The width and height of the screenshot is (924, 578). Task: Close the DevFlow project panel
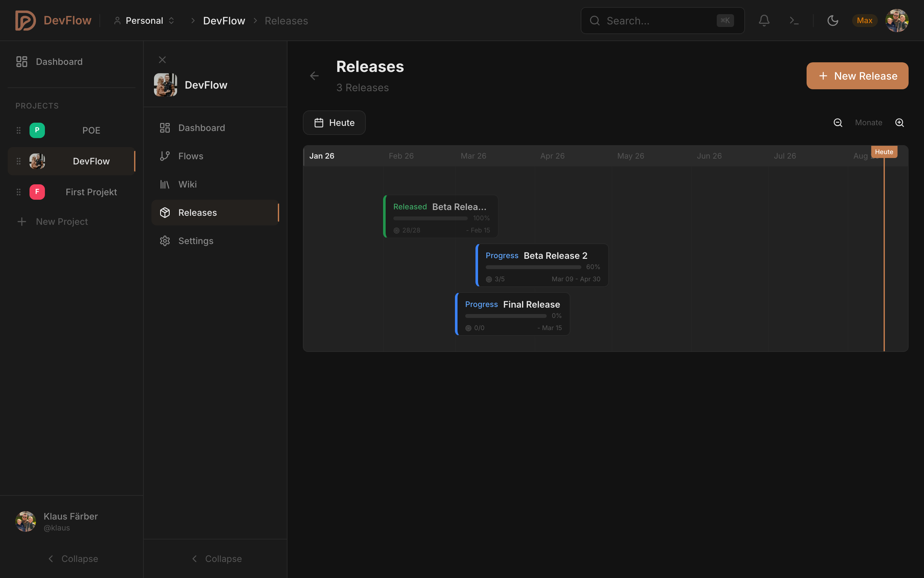point(162,60)
